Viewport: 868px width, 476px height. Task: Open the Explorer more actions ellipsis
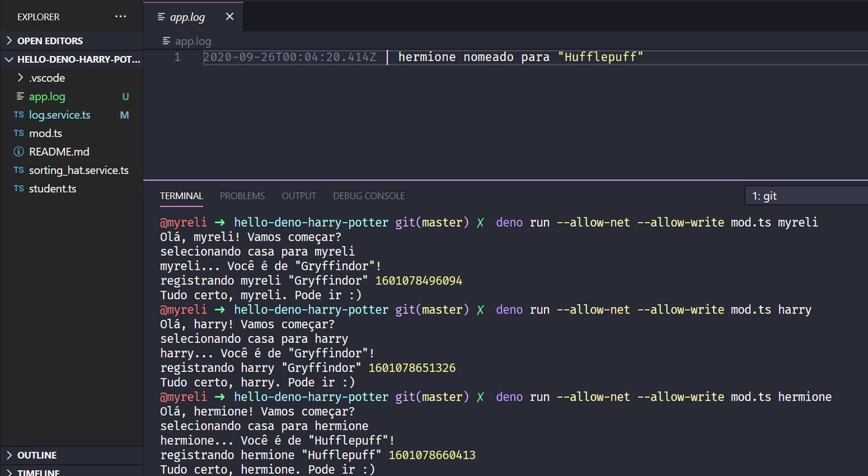pyautogui.click(x=121, y=17)
